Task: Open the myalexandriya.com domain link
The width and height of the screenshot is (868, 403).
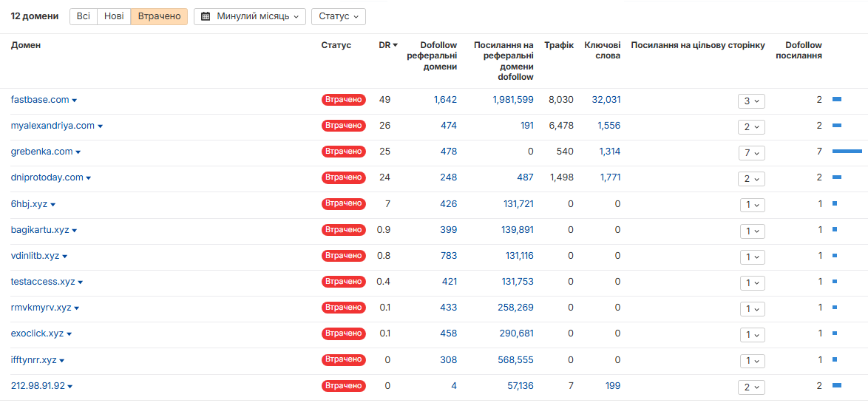Action: click(52, 126)
